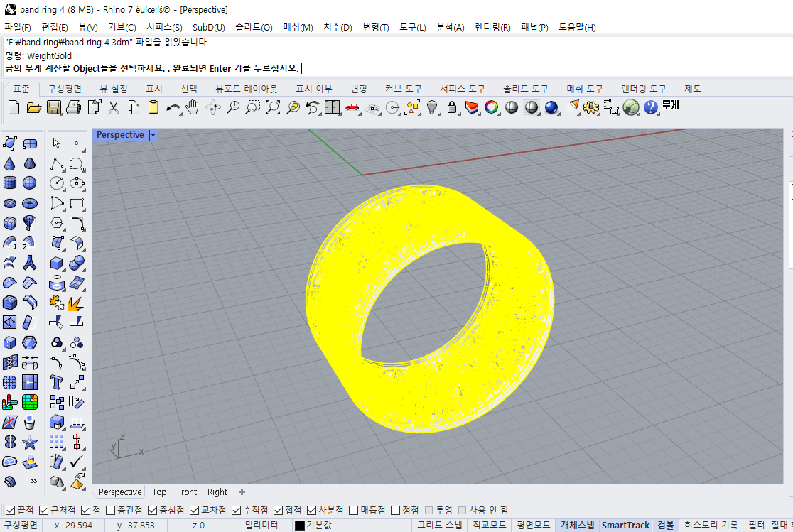
Task: Toggle the 수직점 osnap checkbox
Action: 236,510
